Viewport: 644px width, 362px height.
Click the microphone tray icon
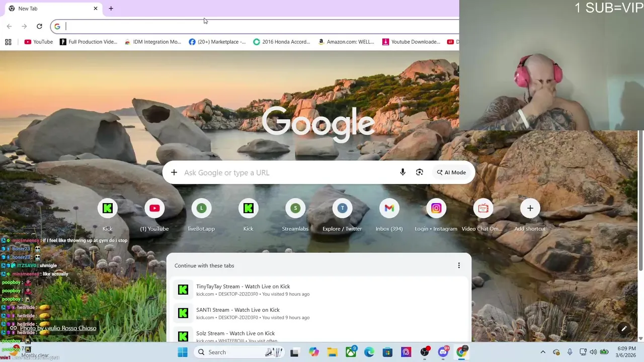pos(570,352)
